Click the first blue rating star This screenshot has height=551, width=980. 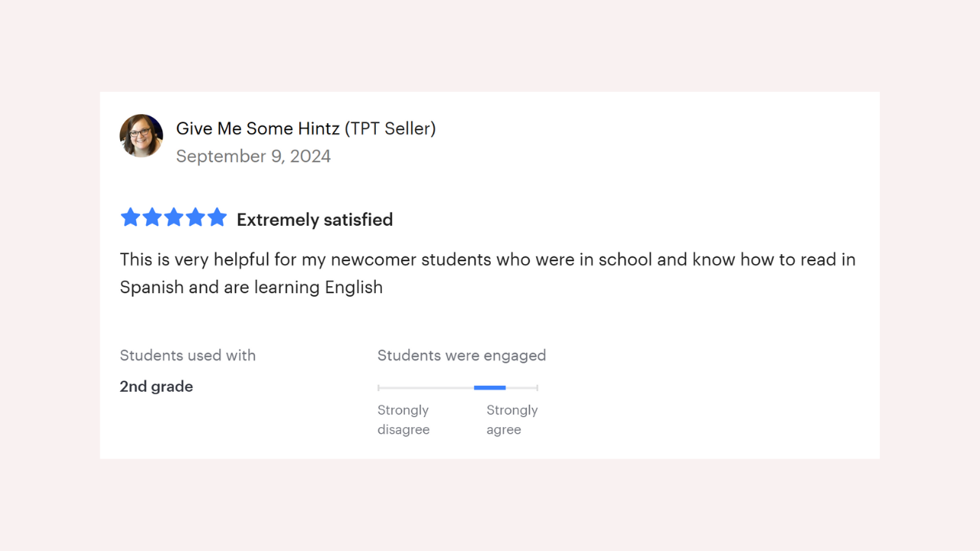(131, 218)
